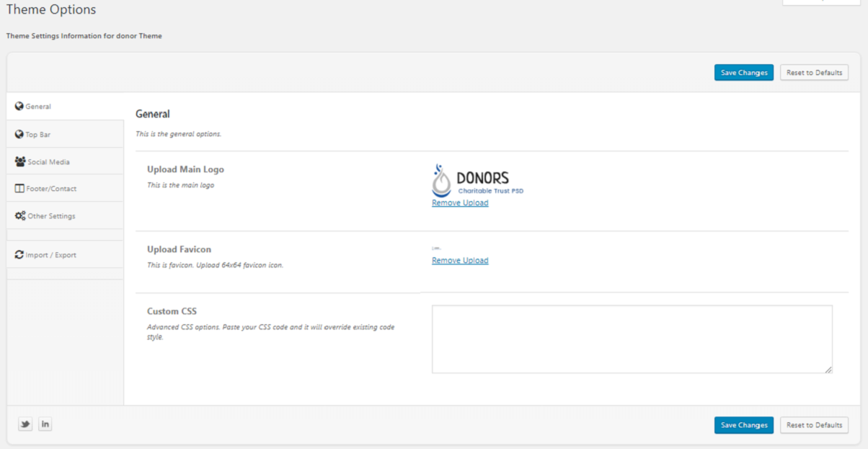Image resolution: width=868 pixels, height=449 pixels.
Task: Remove Upload link under main logo
Action: coord(460,203)
